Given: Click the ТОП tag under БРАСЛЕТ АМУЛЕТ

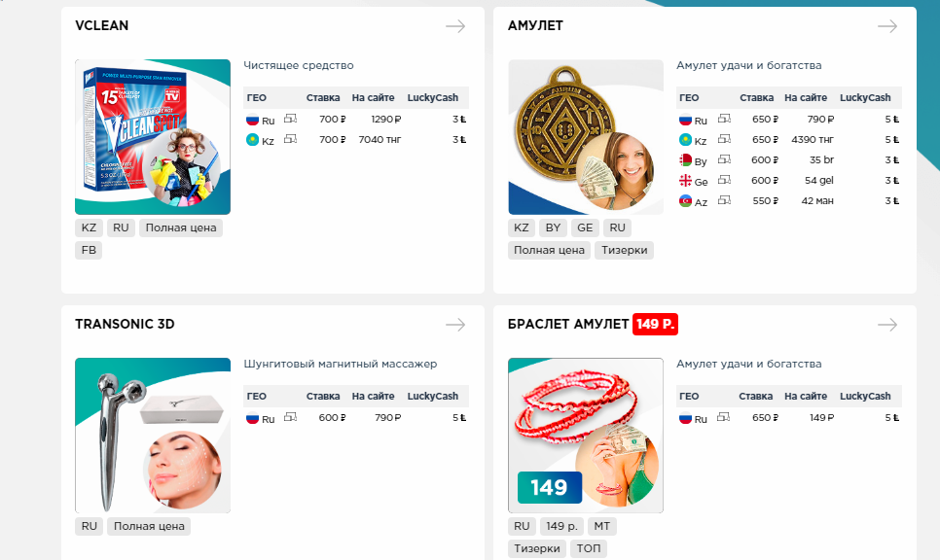Looking at the screenshot, I should coord(588,548).
